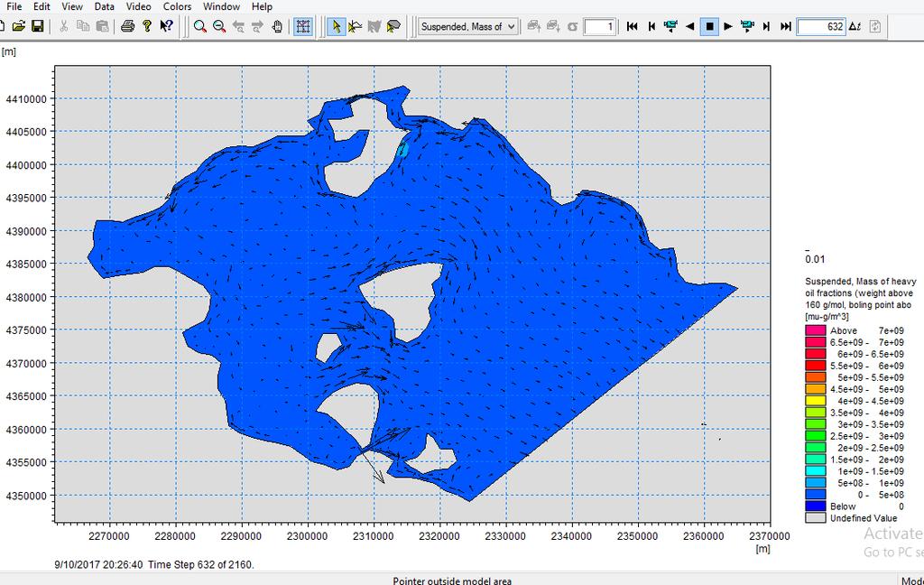The height and width of the screenshot is (585, 924).
Task: Click the Cut scissors icon
Action: tap(64, 26)
